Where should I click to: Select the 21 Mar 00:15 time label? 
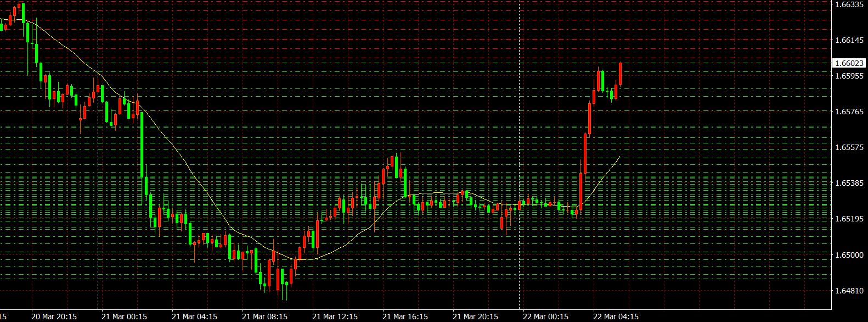(x=124, y=317)
